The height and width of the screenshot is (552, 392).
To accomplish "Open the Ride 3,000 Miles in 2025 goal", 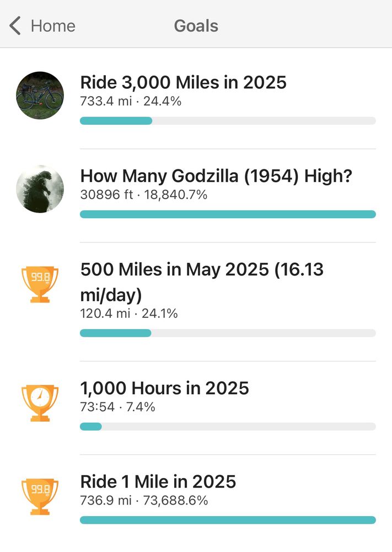I will tap(184, 82).
